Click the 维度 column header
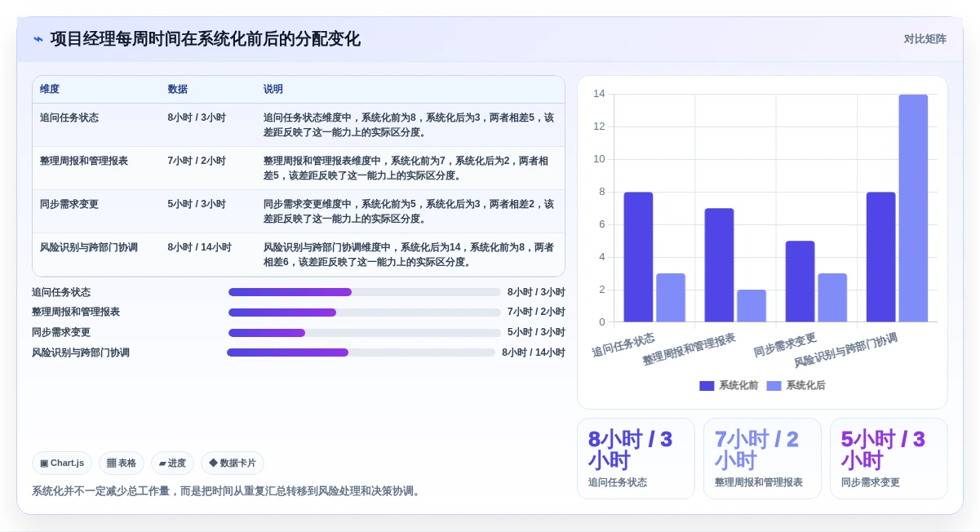Viewport: 980px width, 532px height. pos(50,90)
